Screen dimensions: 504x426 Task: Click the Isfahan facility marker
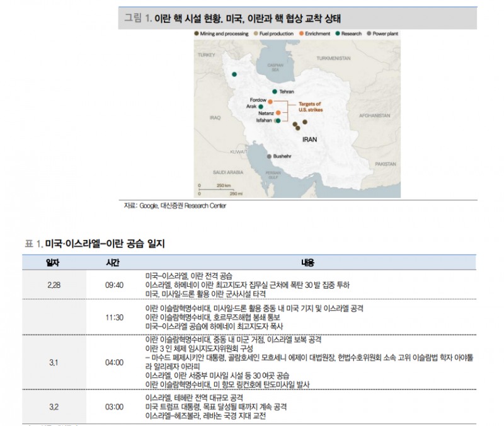coord(278,120)
